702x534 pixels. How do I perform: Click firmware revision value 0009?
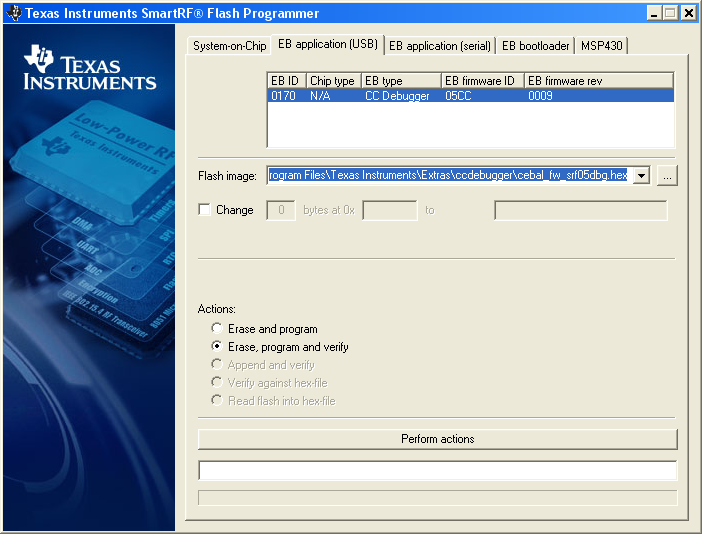click(540, 95)
